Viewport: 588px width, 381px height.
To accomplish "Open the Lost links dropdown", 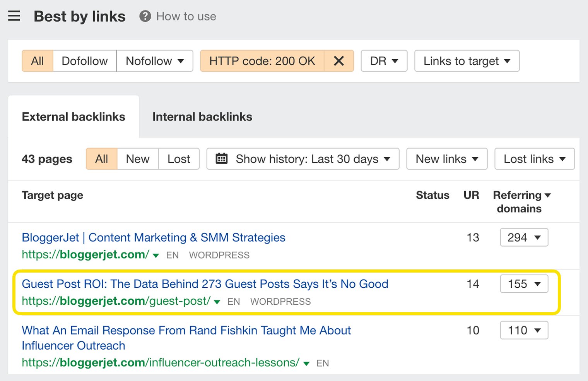I will [534, 159].
